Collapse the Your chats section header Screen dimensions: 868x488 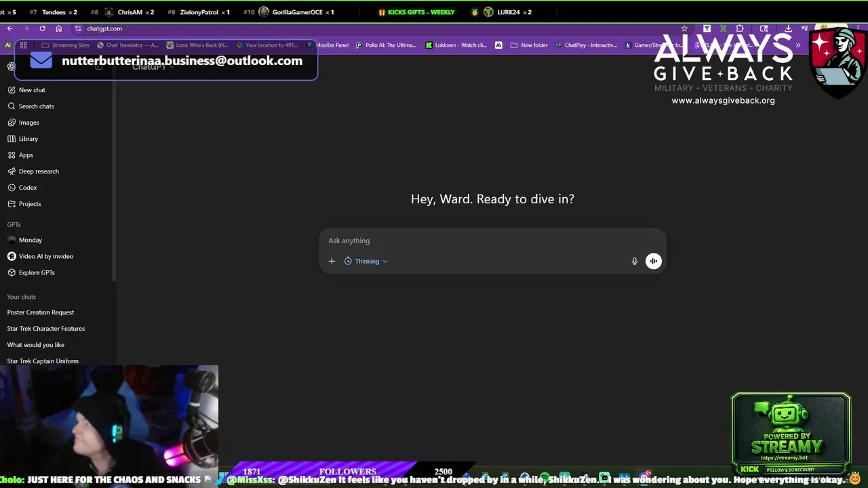(x=22, y=297)
